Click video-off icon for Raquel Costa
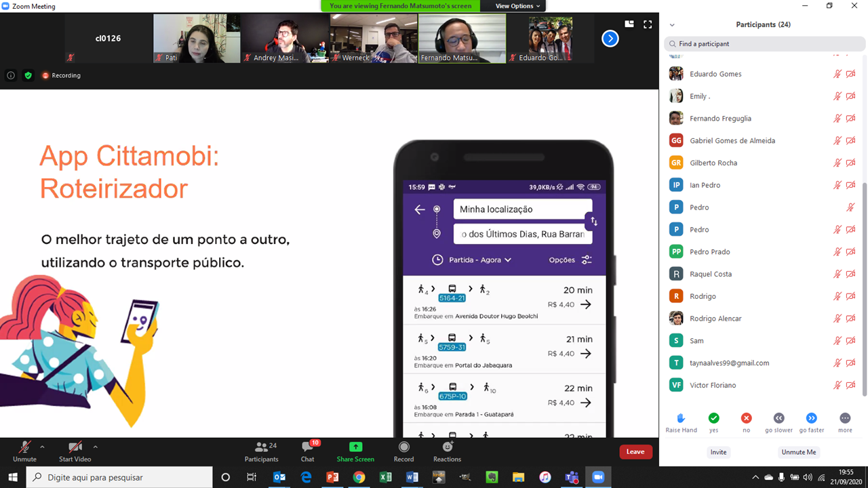The height and width of the screenshot is (488, 868). click(850, 274)
